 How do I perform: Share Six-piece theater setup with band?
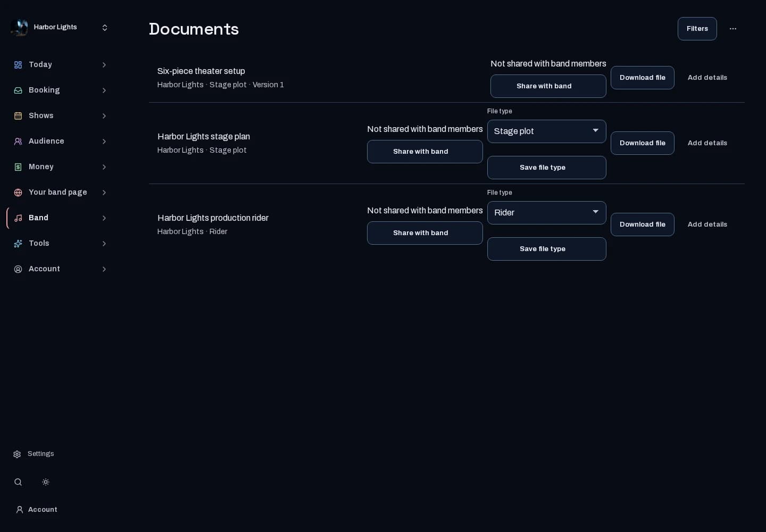[x=548, y=86]
